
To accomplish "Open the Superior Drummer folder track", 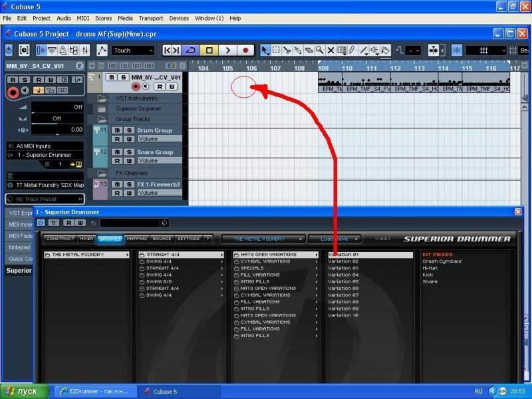I will coord(102,109).
